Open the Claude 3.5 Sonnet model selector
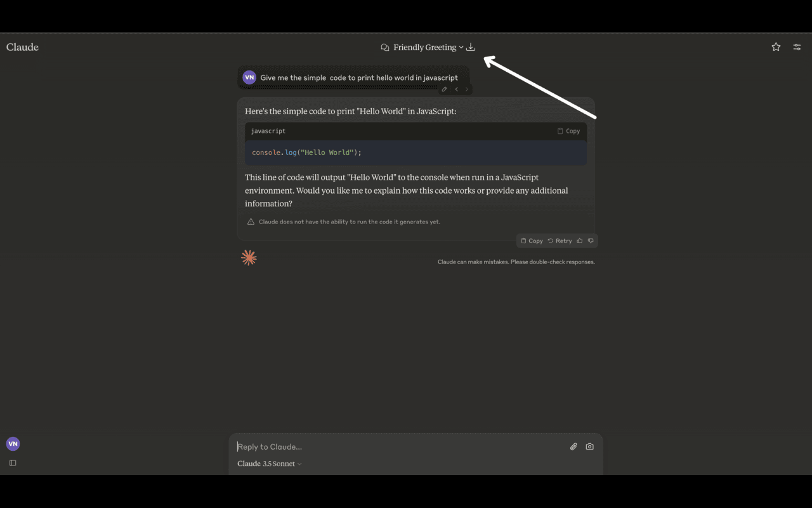 click(x=270, y=464)
